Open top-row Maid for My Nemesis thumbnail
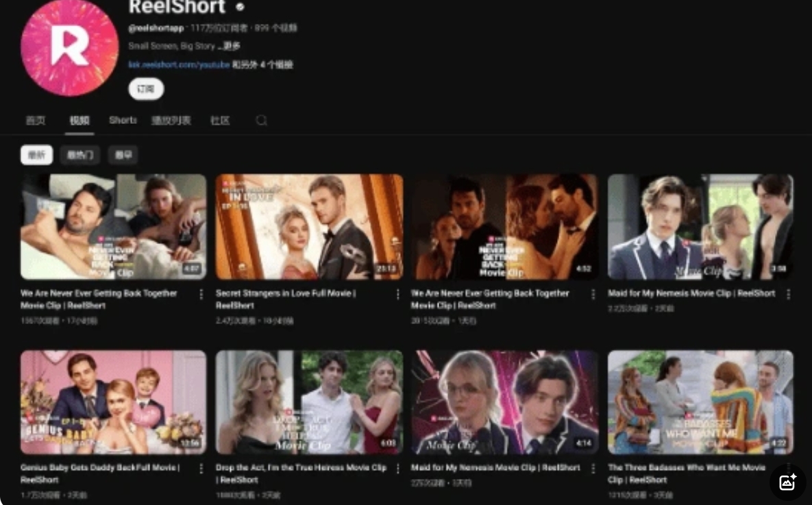 (700, 226)
